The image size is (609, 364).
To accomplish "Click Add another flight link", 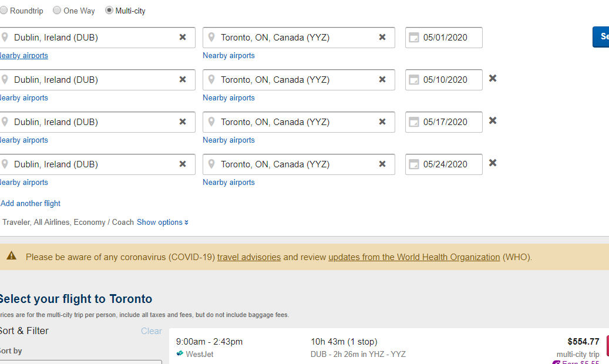I will click(31, 204).
